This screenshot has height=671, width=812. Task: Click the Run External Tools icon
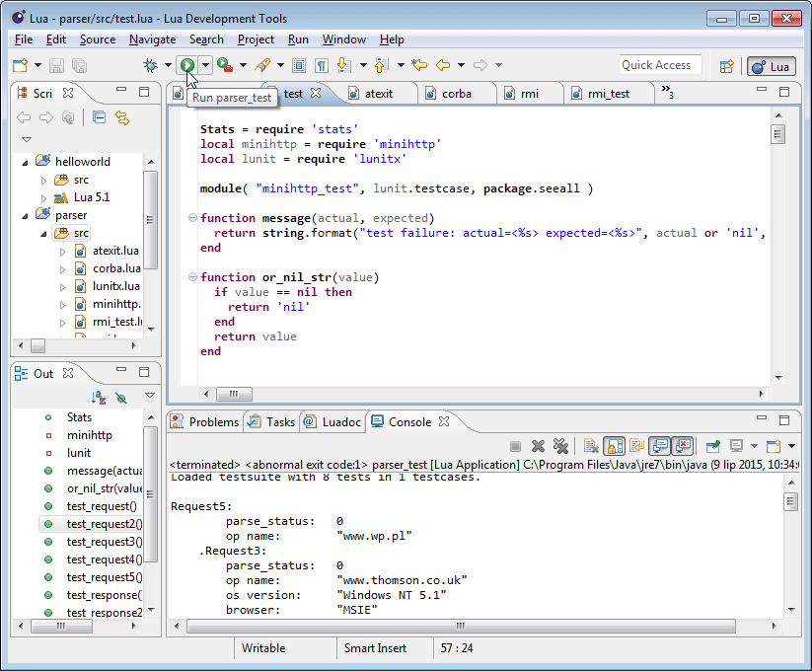[x=224, y=65]
